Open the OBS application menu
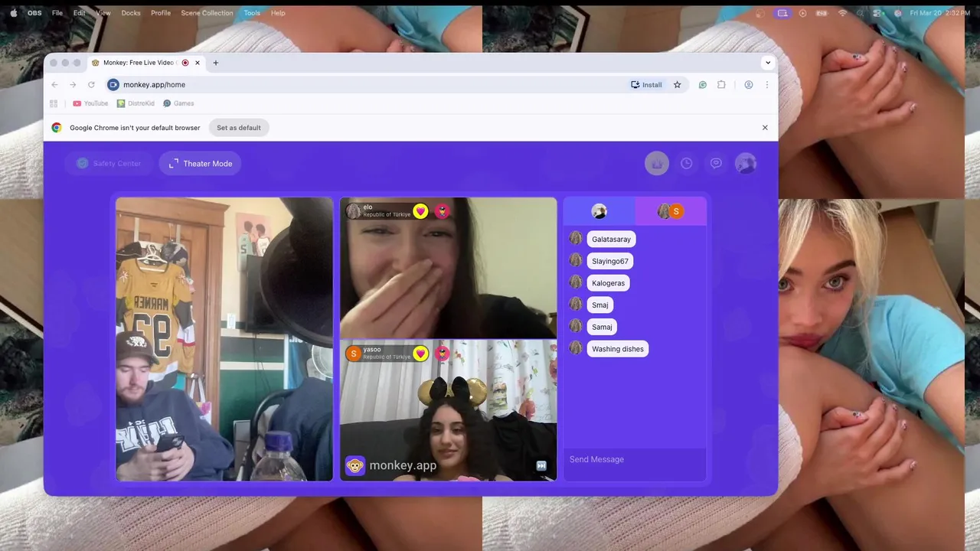Image resolution: width=980 pixels, height=551 pixels. 34,13
